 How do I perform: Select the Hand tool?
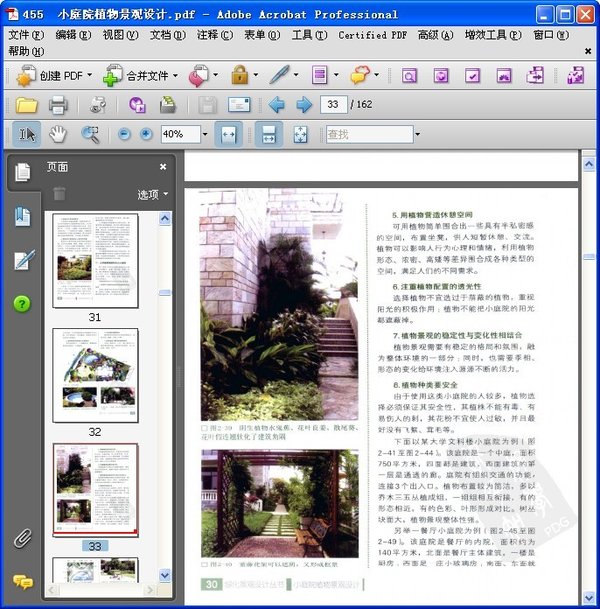58,134
